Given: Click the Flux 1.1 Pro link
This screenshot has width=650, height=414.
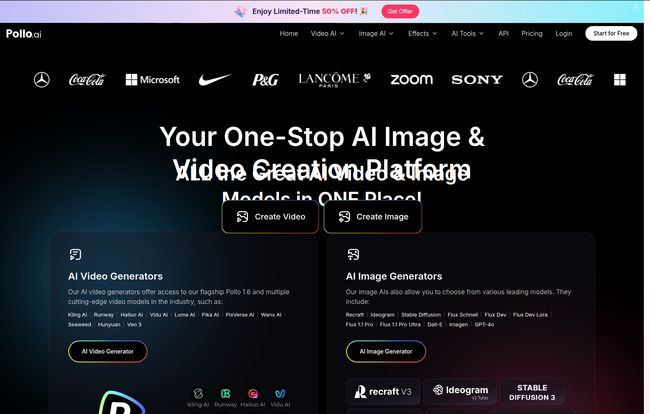Looking at the screenshot, I should coord(359,324).
